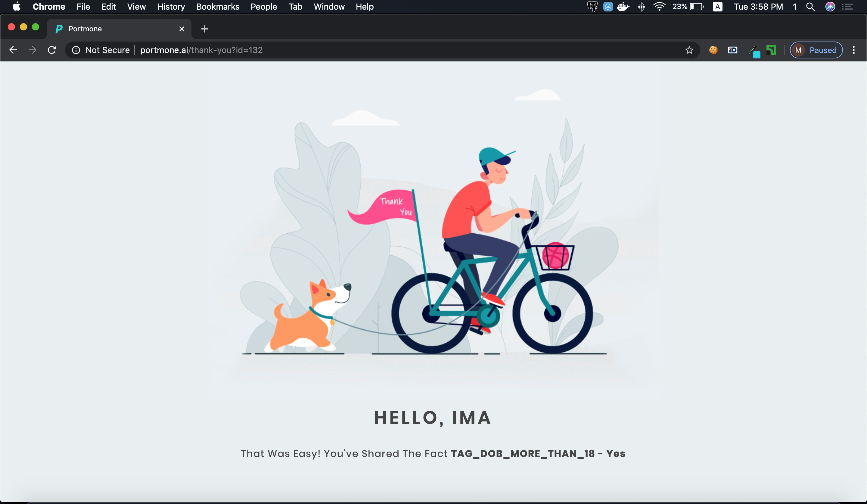Viewport: 867px width, 504px height.
Task: Open the Window menu
Action: 329,7
